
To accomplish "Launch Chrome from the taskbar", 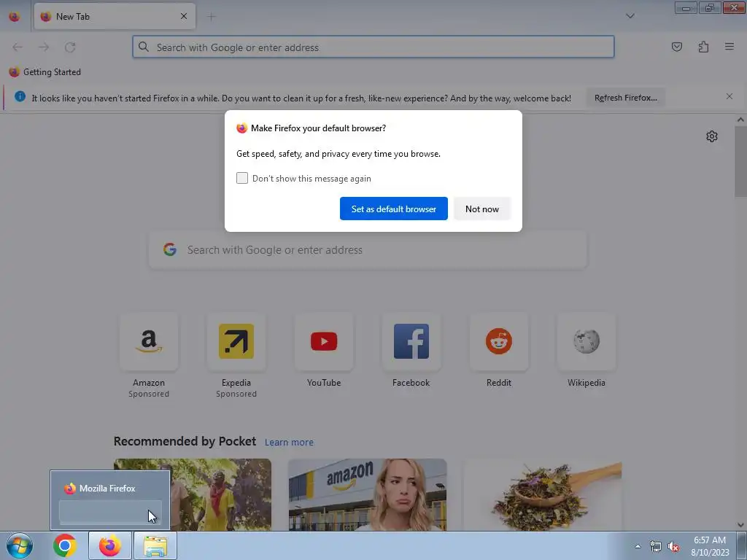I will tap(65, 545).
